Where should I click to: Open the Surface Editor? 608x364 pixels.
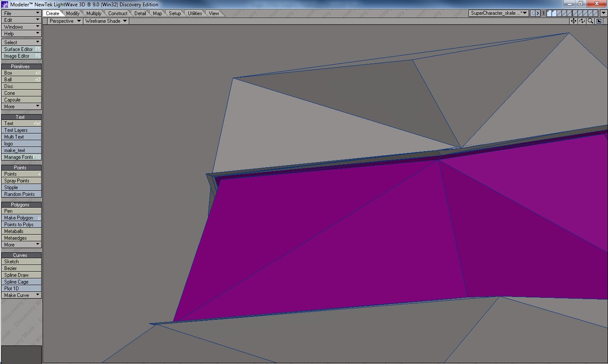coord(21,49)
